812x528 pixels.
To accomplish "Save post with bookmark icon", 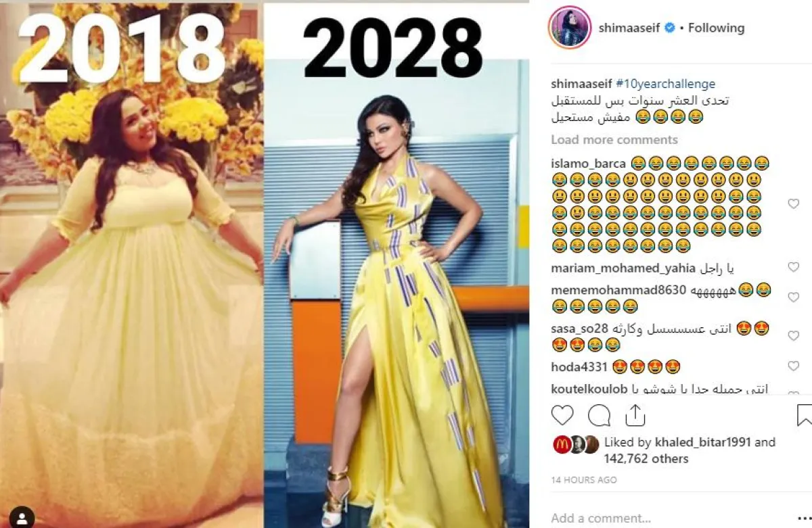I will tap(805, 414).
